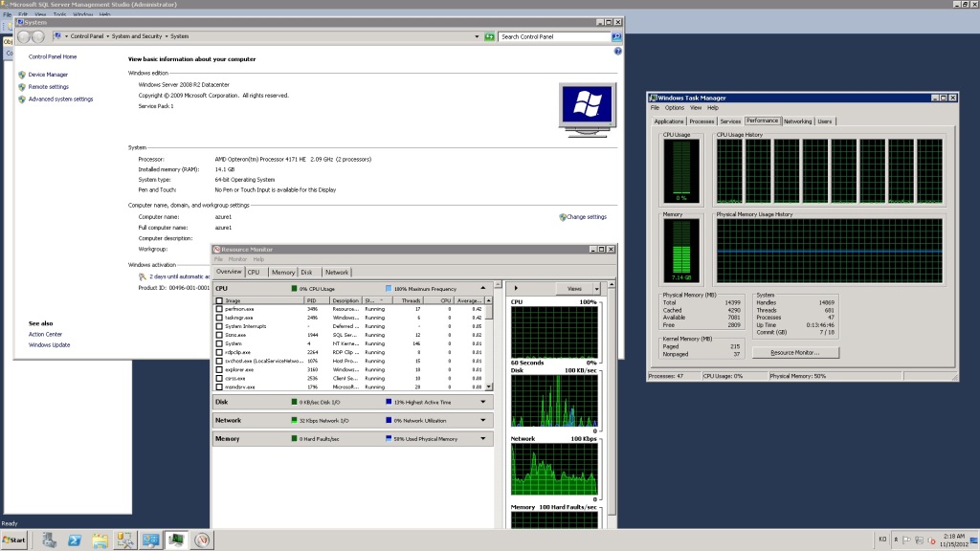Open Action Center under See also
Screen dimensions: 980x551
click(45, 334)
